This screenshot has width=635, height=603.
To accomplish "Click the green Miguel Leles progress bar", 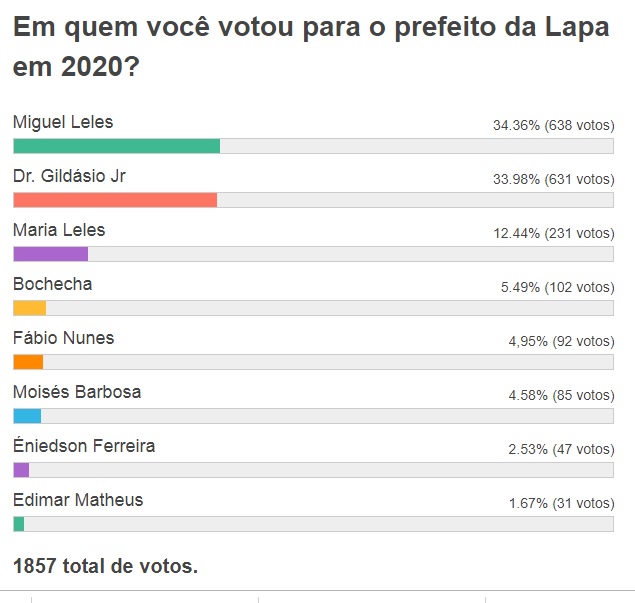I will [x=116, y=146].
